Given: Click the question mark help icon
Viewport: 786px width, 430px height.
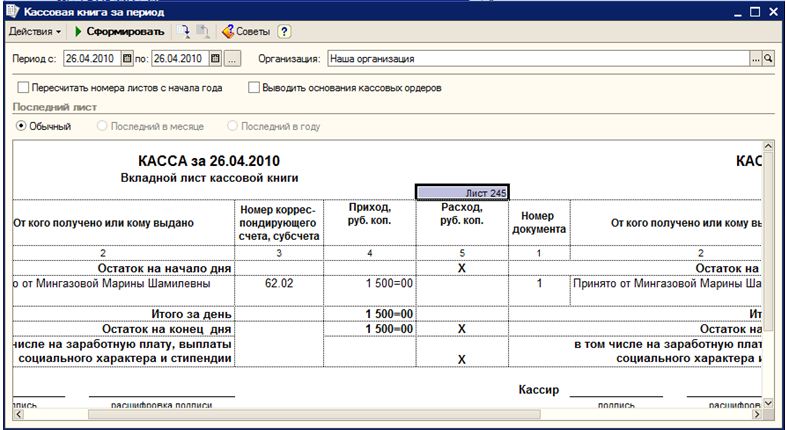Looking at the screenshot, I should (284, 32).
